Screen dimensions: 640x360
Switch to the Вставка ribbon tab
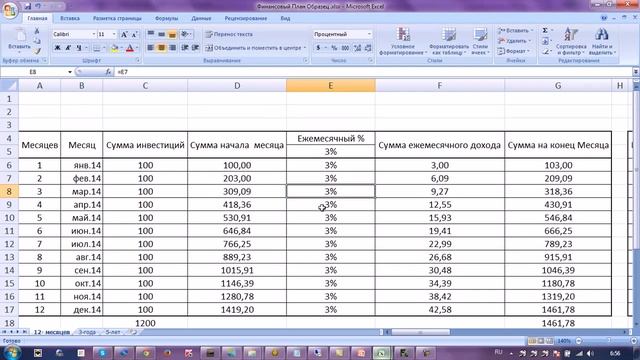pyautogui.click(x=70, y=18)
